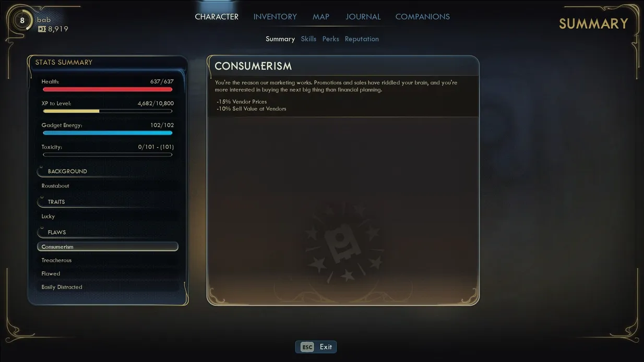Select the Character tab
Viewport: 644px width, 362px height.
217,17
